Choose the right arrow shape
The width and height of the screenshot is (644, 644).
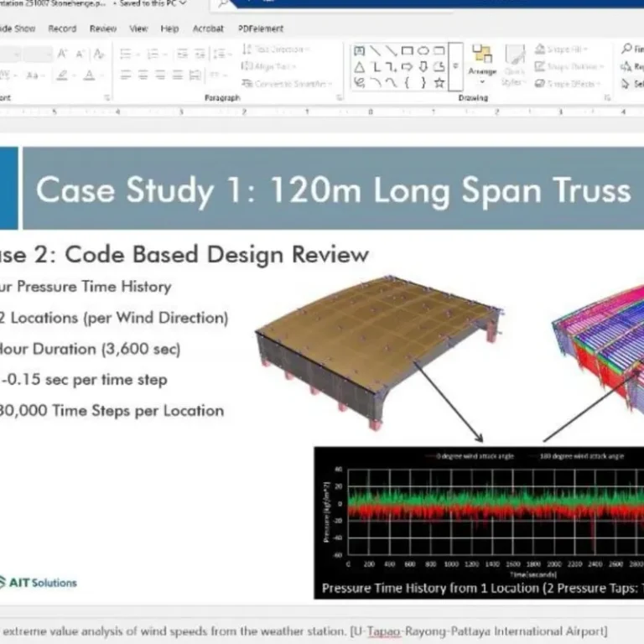[x=407, y=67]
